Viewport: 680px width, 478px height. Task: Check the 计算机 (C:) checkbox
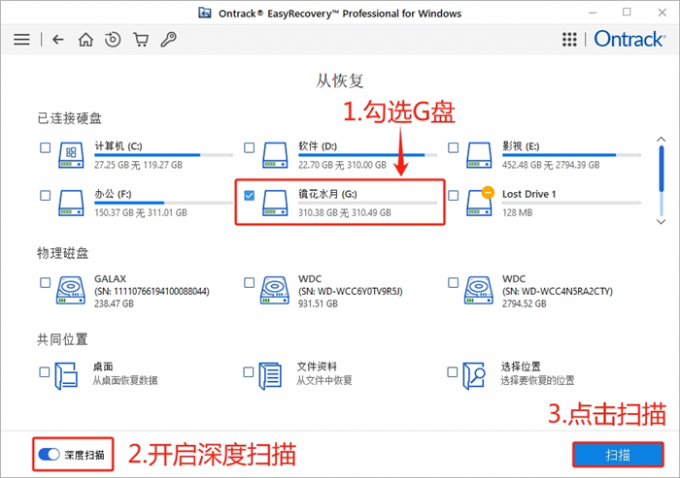click(45, 147)
